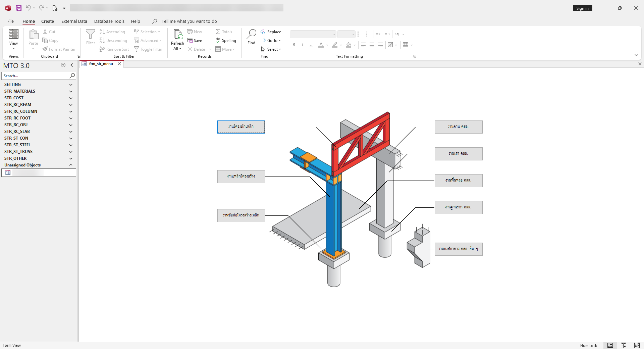
Task: Click the งานเหล็กโครงสร้าง button
Action: click(x=241, y=177)
